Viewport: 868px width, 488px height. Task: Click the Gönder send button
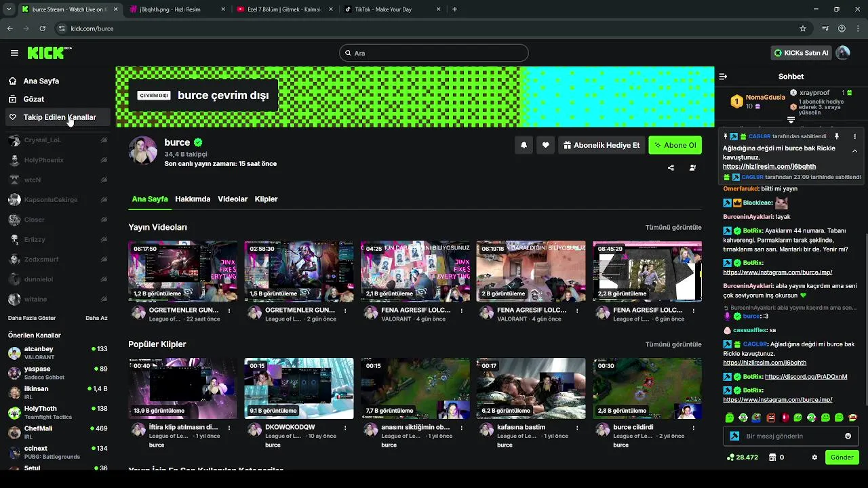coord(842,457)
